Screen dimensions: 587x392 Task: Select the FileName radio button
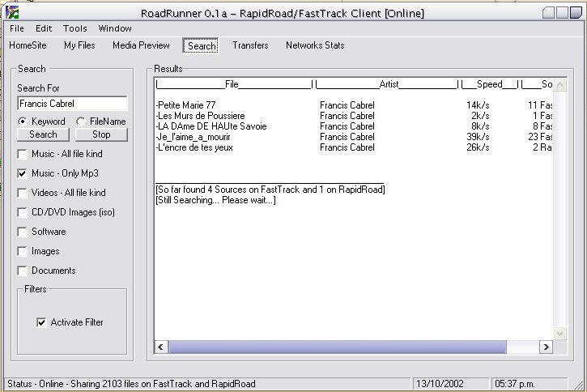pos(81,121)
